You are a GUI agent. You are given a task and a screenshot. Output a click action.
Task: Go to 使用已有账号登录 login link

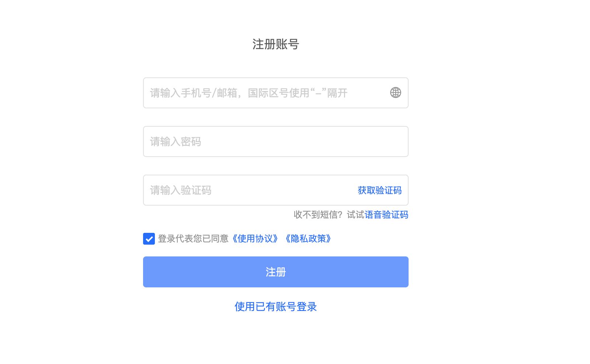(275, 307)
